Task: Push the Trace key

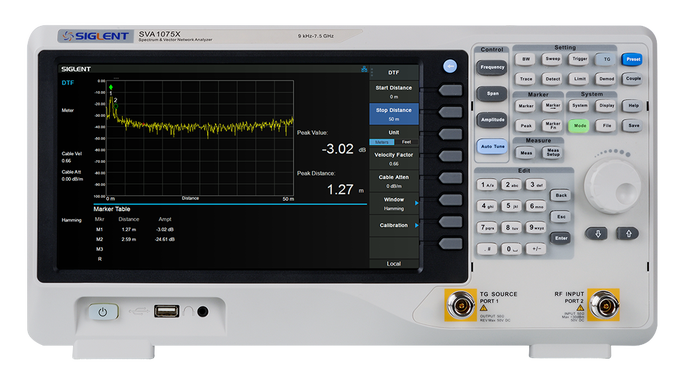Action: [526, 79]
